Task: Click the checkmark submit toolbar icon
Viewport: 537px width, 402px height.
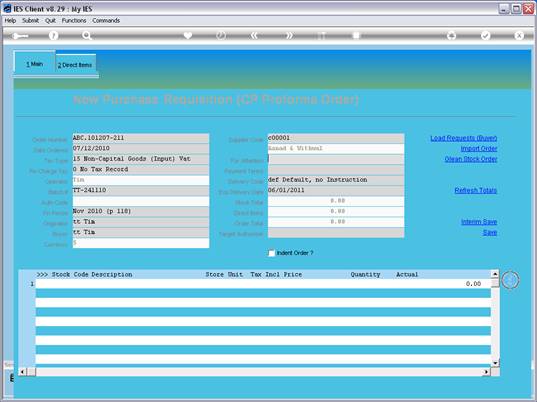Action: (486, 36)
